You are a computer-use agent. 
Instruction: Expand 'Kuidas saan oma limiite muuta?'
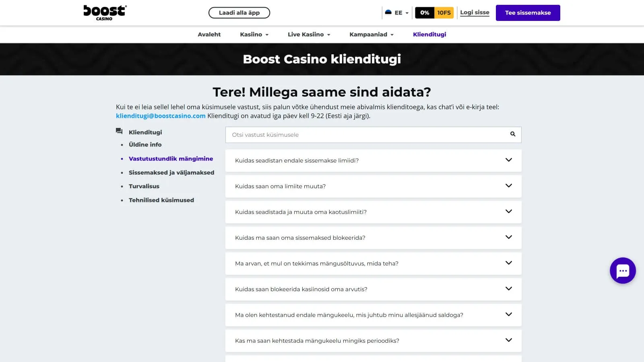[373, 186]
